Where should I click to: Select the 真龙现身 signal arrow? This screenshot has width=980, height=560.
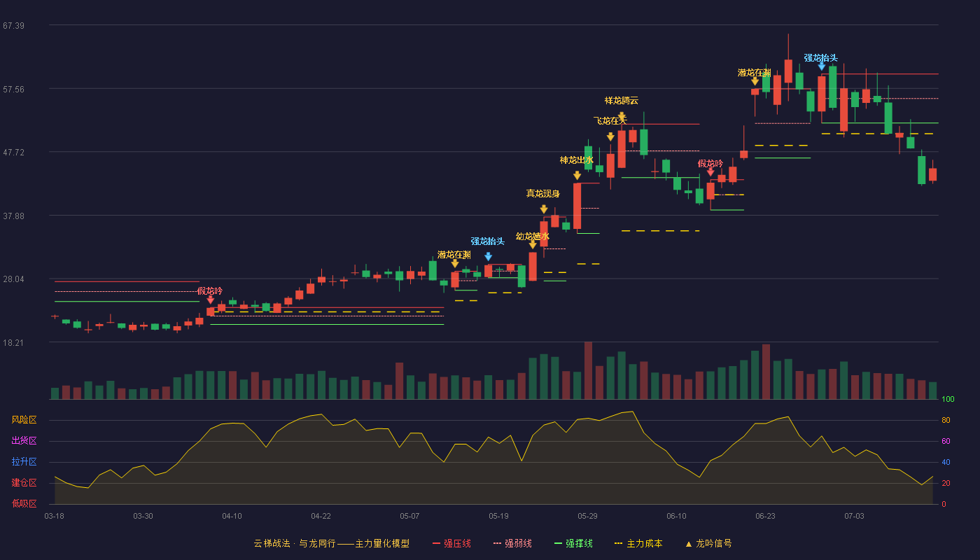pos(544,209)
